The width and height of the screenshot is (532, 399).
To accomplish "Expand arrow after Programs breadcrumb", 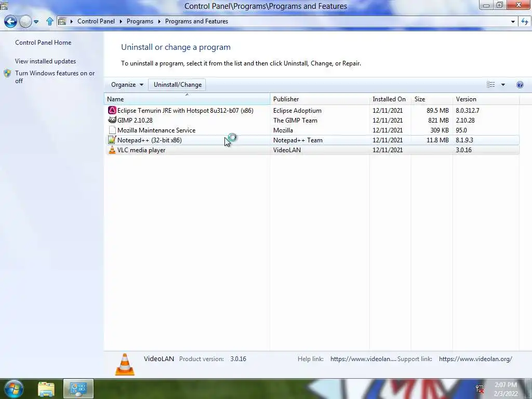I will pyautogui.click(x=159, y=21).
